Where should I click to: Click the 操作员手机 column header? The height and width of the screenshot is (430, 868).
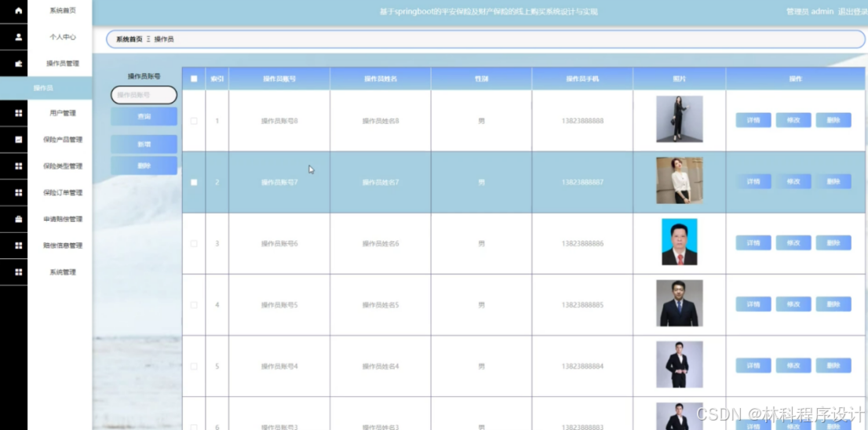tap(582, 78)
